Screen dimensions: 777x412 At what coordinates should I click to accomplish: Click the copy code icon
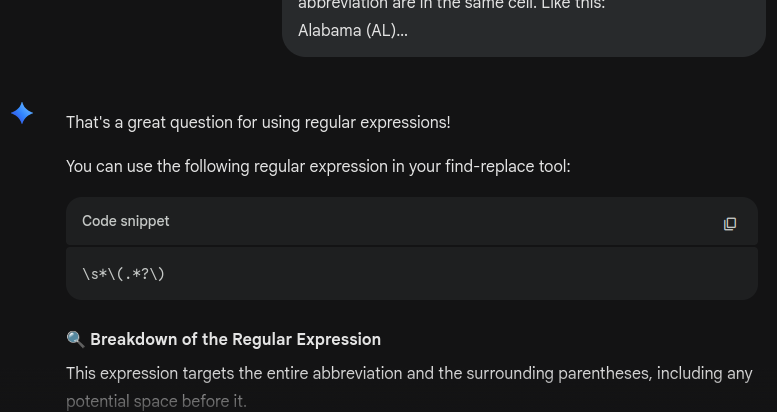(730, 223)
